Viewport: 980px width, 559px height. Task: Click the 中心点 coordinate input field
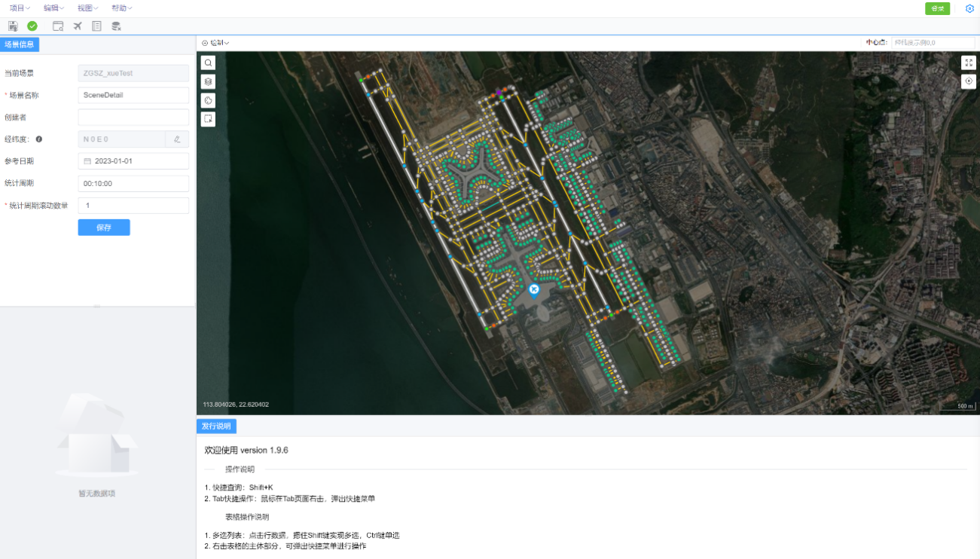[933, 43]
